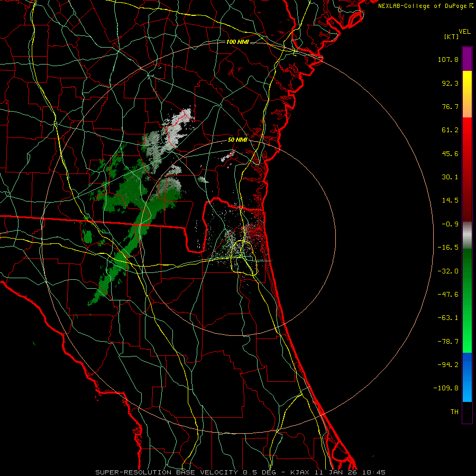This screenshot has width=476, height=476.
Task: Click the -109.8 velocity scale value
Action: [446, 388]
